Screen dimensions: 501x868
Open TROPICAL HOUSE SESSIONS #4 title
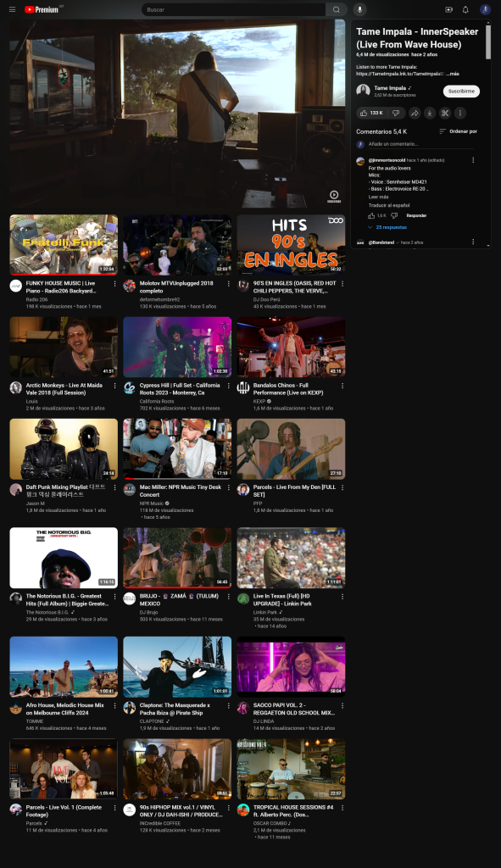click(293, 811)
